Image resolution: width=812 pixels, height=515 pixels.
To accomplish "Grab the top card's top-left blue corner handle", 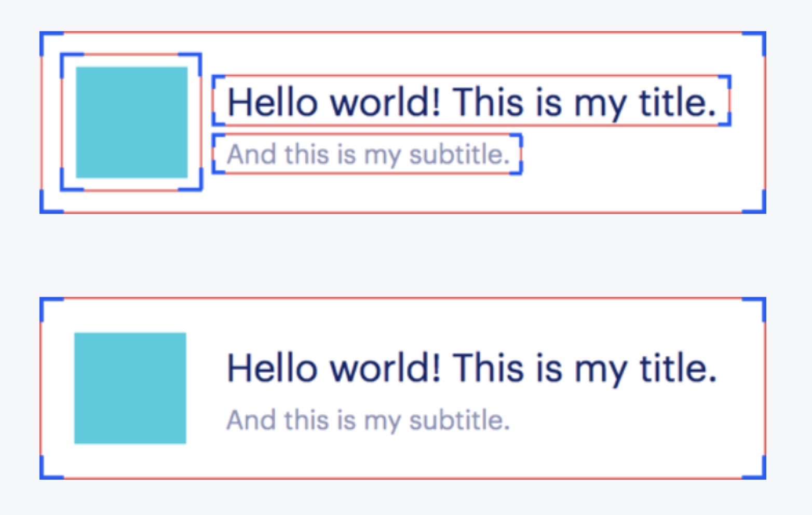I will click(42, 34).
